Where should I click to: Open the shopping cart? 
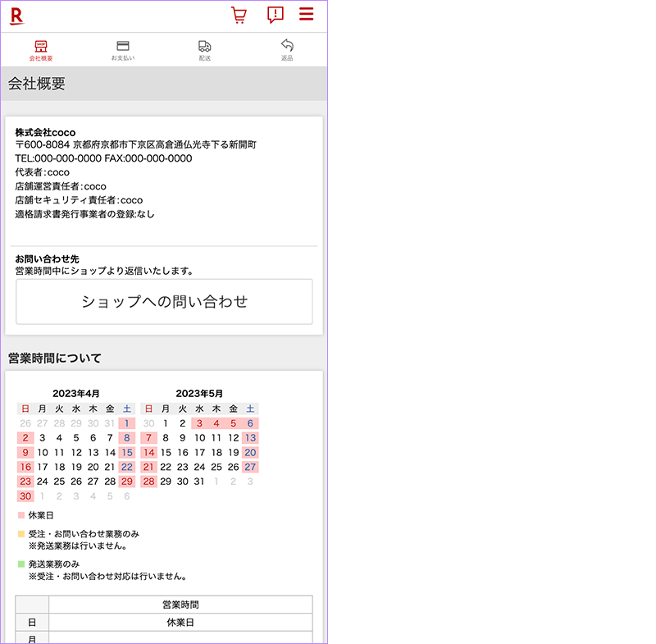(239, 16)
